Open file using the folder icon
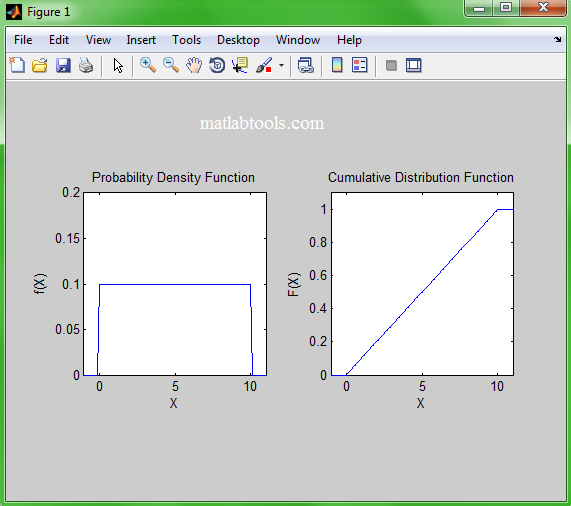This screenshot has height=506, width=571. click(40, 66)
